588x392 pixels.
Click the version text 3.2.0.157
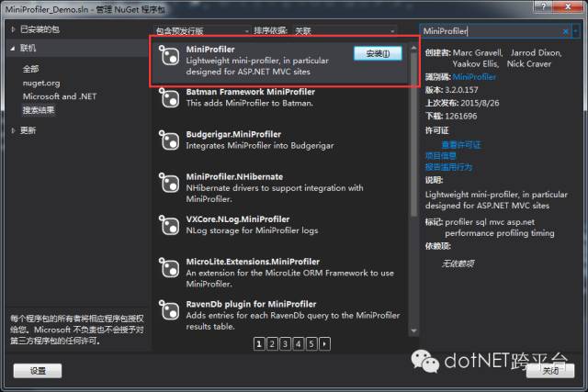[x=461, y=90]
